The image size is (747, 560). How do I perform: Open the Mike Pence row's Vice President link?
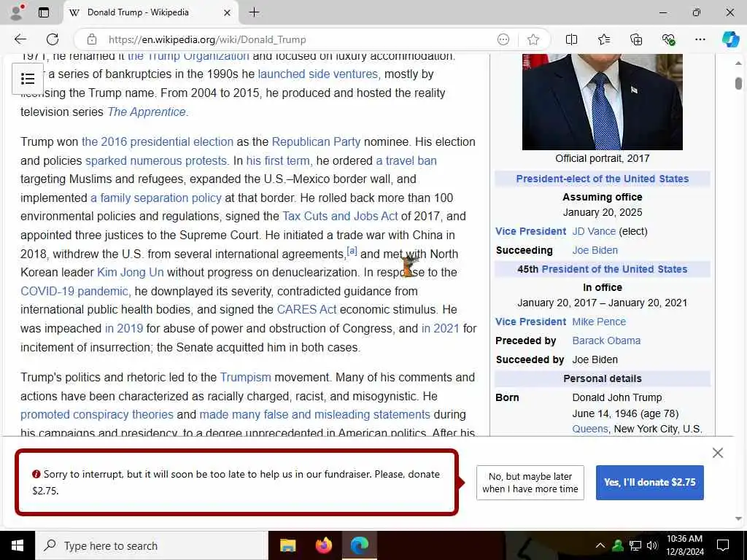pyautogui.click(x=530, y=322)
